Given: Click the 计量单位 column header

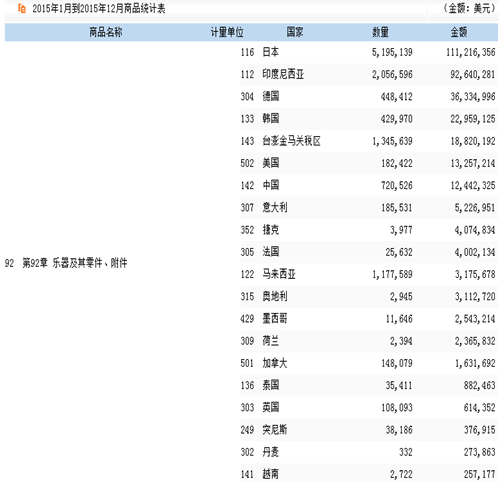Looking at the screenshot, I should (x=227, y=32).
